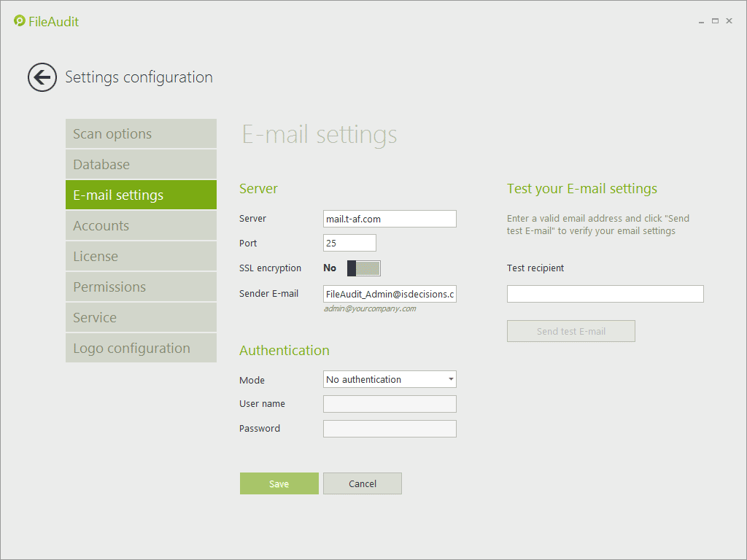Open the Scan options tab
Screen dimensions: 747x560
[141, 134]
